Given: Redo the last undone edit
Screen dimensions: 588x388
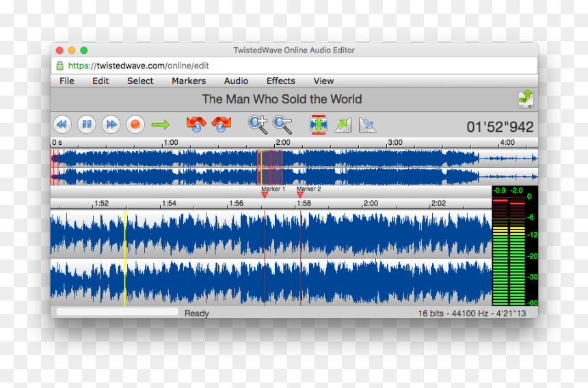Looking at the screenshot, I should tap(222, 124).
